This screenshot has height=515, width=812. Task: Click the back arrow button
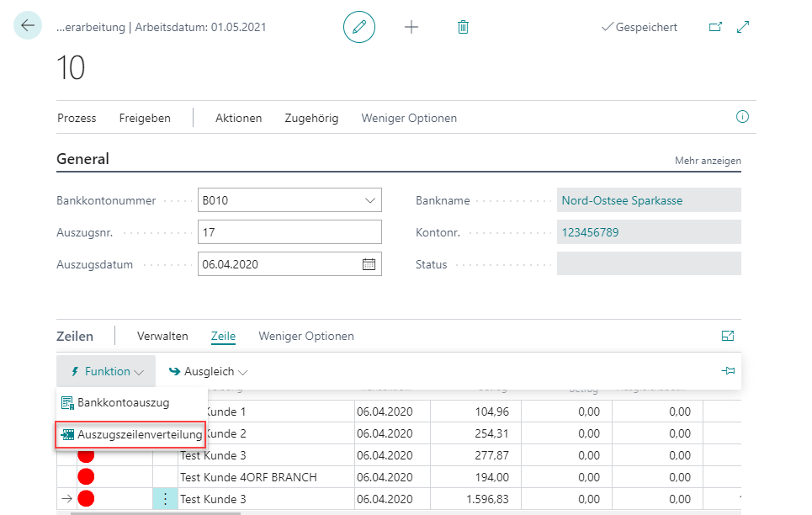pos(28,26)
